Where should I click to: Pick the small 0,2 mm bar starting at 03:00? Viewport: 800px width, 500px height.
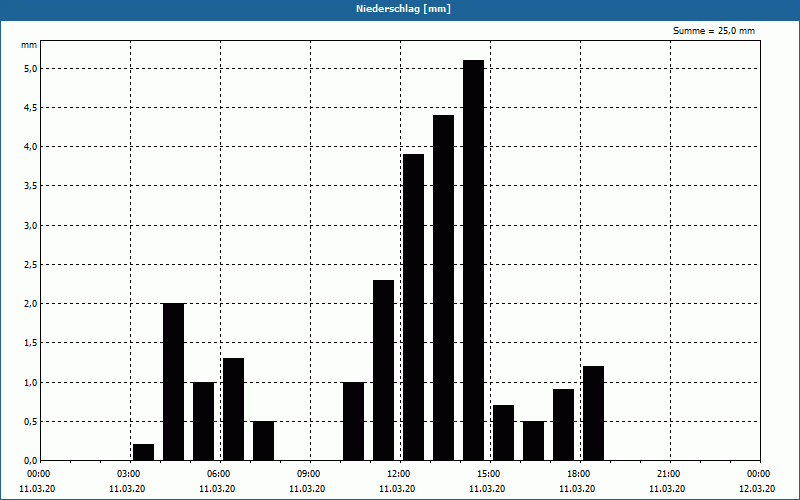click(143, 452)
